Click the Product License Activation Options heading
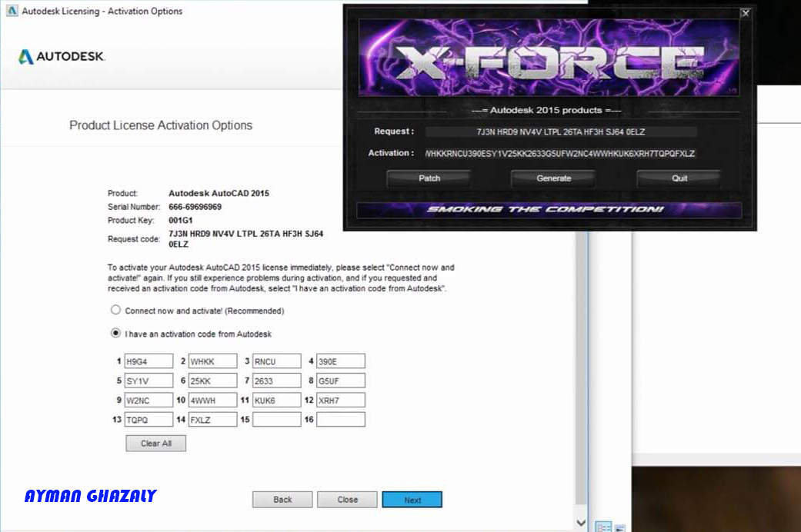 161,125
